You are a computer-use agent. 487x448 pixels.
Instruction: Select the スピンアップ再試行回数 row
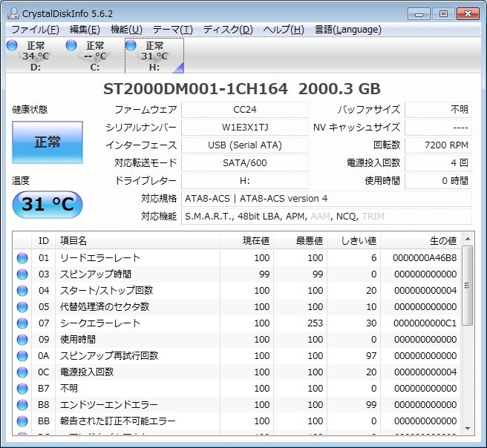point(237,355)
